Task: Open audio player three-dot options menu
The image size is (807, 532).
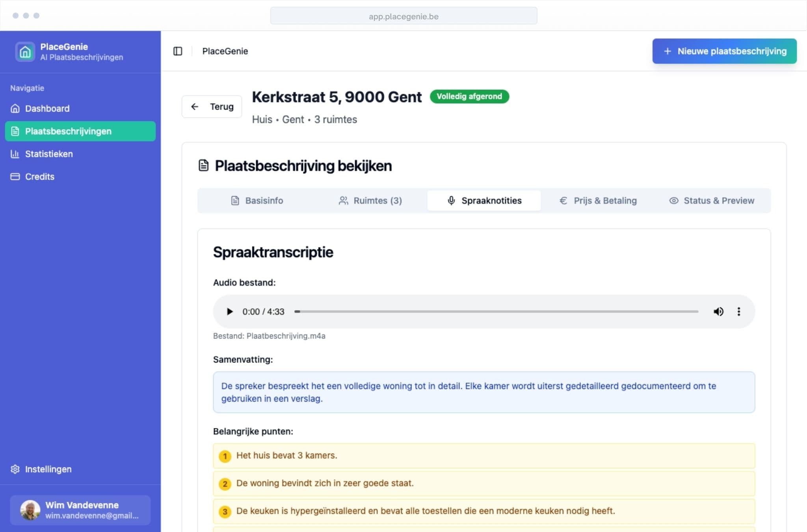Action: coord(739,312)
